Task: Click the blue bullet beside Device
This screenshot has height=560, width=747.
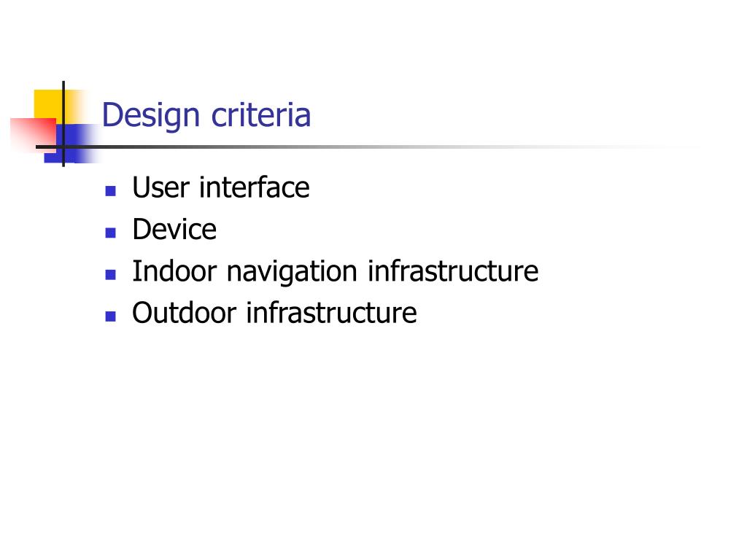Action: click(x=111, y=233)
